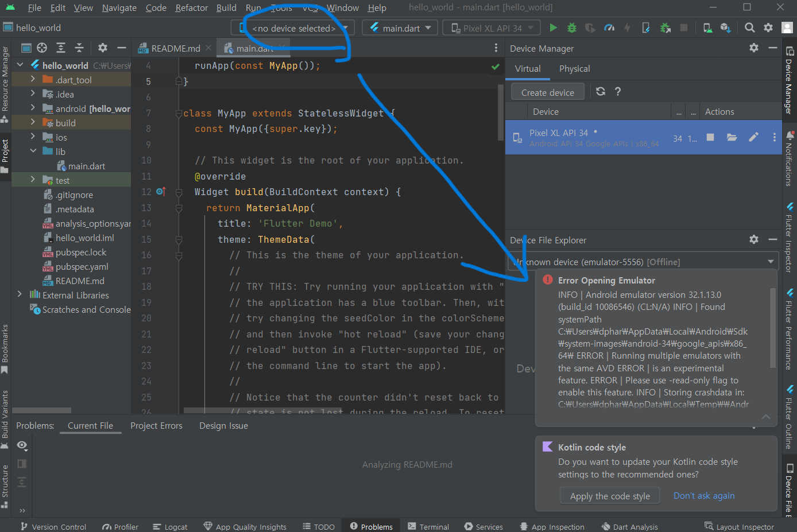Click Apply the code style button

pos(610,496)
